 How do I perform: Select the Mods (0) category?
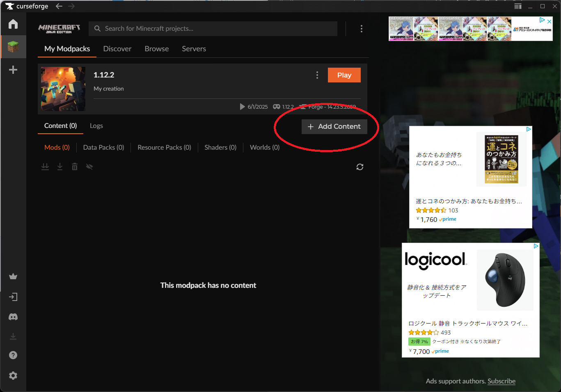57,148
